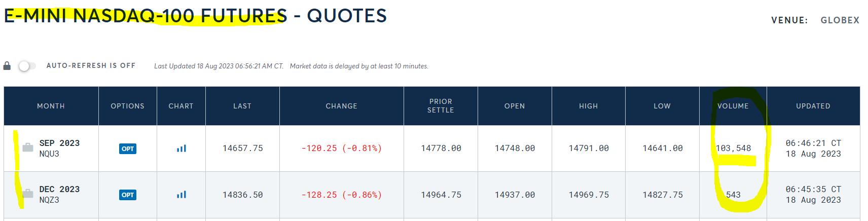Click the CHANGE column header
Image resolution: width=868 pixels, height=221 pixels.
(x=341, y=106)
